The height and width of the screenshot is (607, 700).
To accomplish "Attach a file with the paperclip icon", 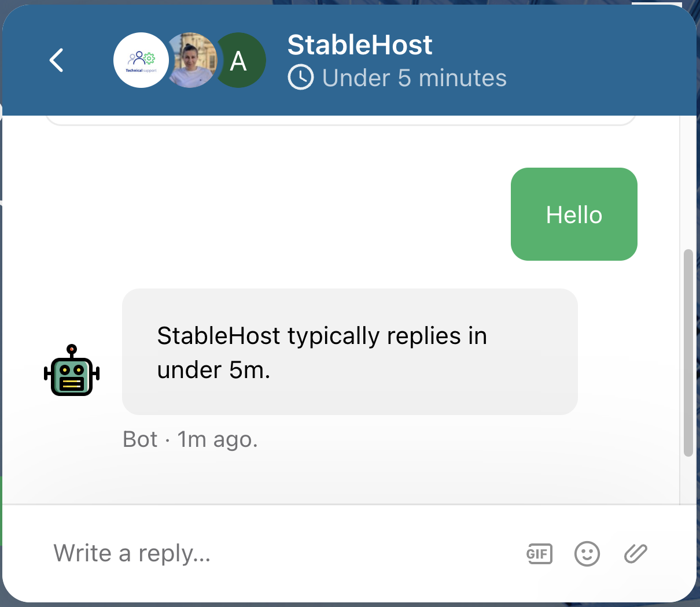I will [x=635, y=553].
